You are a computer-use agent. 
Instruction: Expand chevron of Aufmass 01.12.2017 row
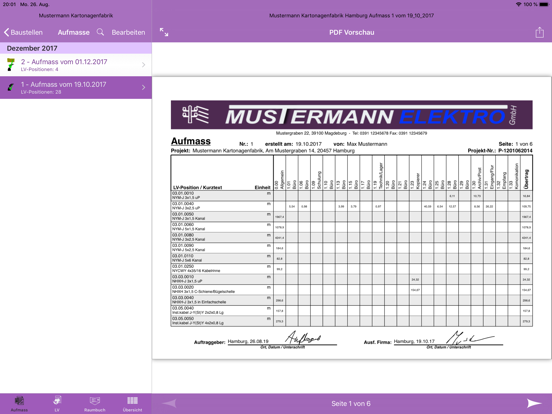click(144, 65)
